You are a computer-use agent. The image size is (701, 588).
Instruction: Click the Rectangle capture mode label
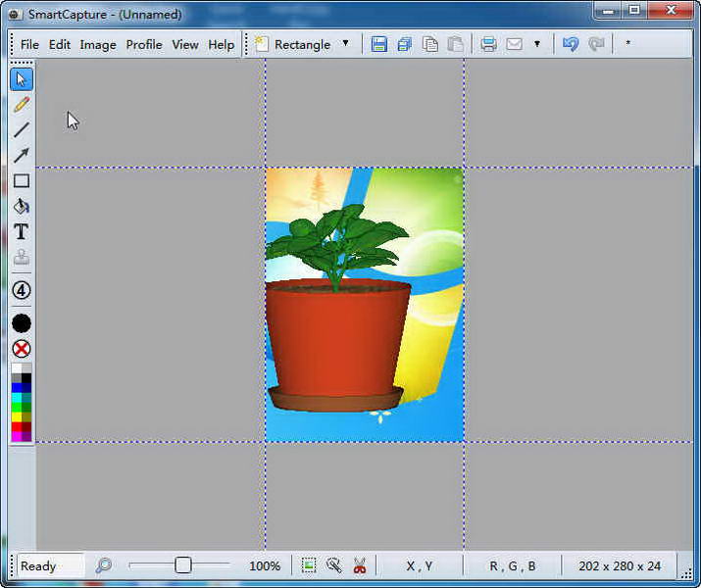click(302, 45)
